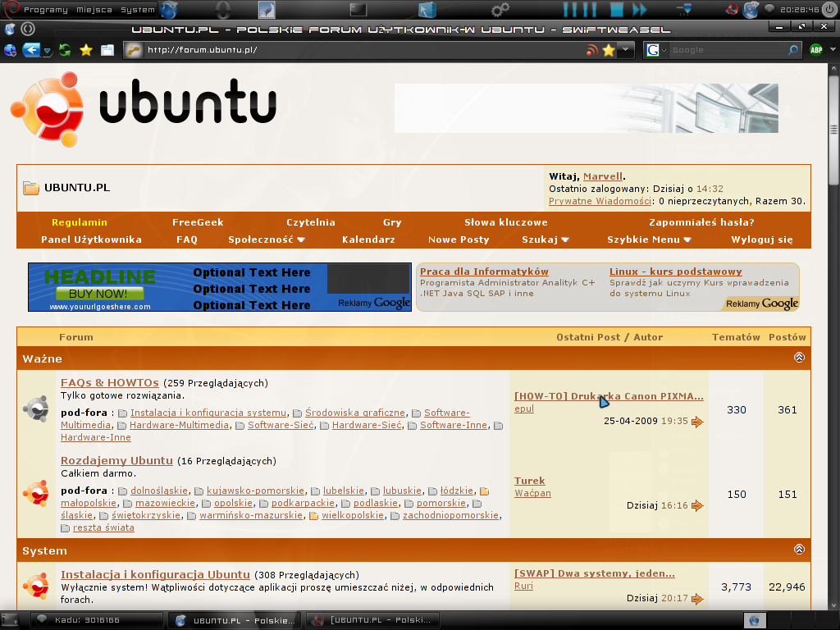Screen dimensions: 840x630
Task: Click the Ubuntu logo in page header
Action: point(144,110)
